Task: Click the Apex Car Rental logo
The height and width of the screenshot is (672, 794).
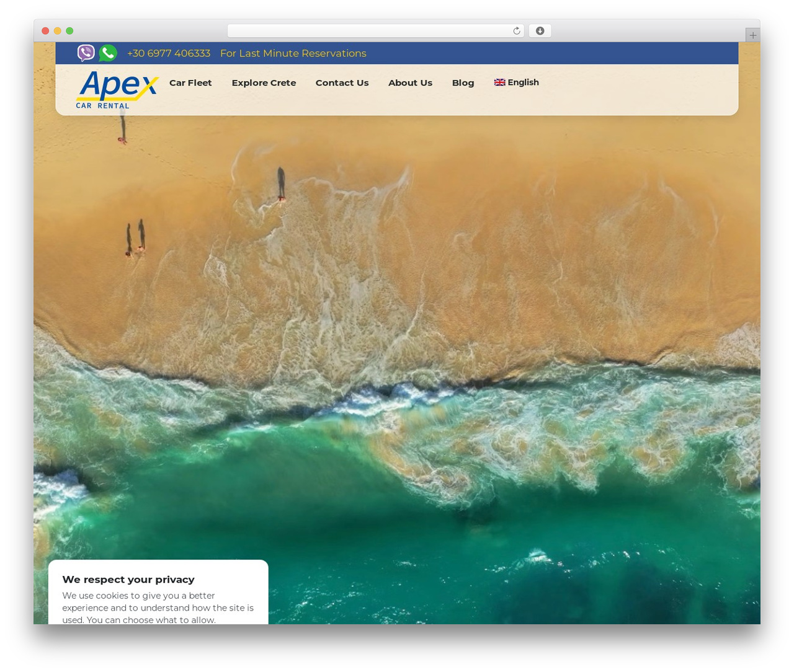Action: pos(118,90)
